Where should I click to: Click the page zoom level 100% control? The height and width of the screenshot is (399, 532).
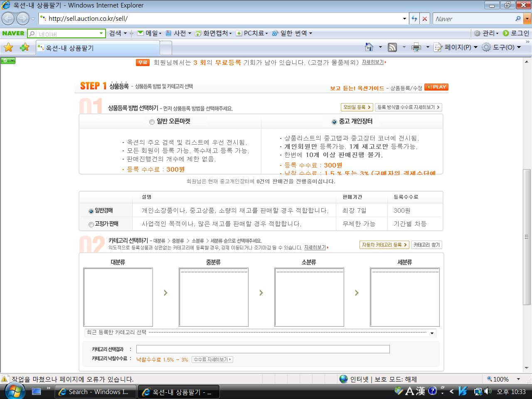500,379
